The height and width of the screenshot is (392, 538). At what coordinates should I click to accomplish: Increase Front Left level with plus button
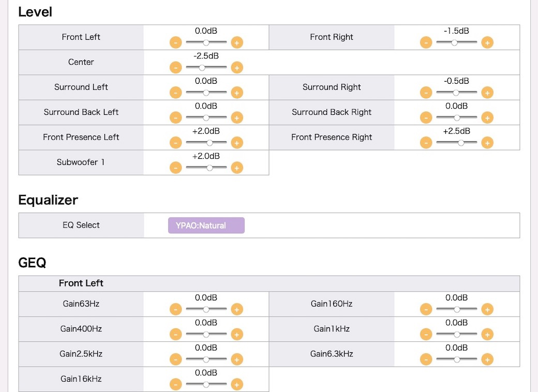pos(237,42)
